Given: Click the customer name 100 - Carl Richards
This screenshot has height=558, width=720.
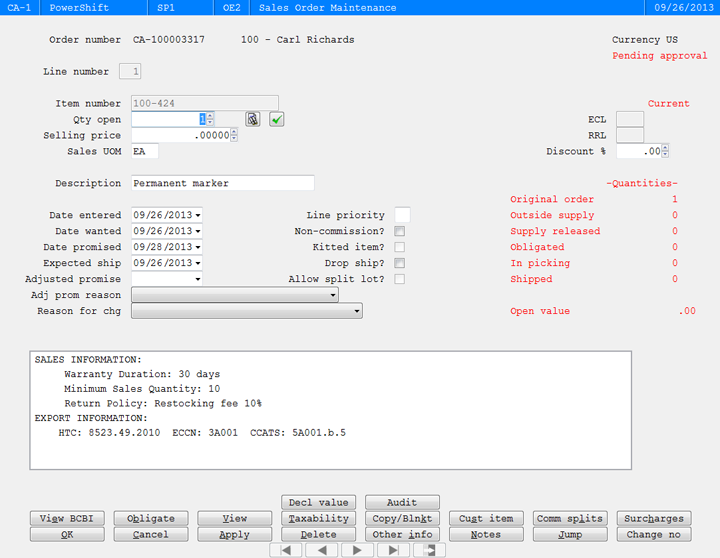Looking at the screenshot, I should pos(298,40).
